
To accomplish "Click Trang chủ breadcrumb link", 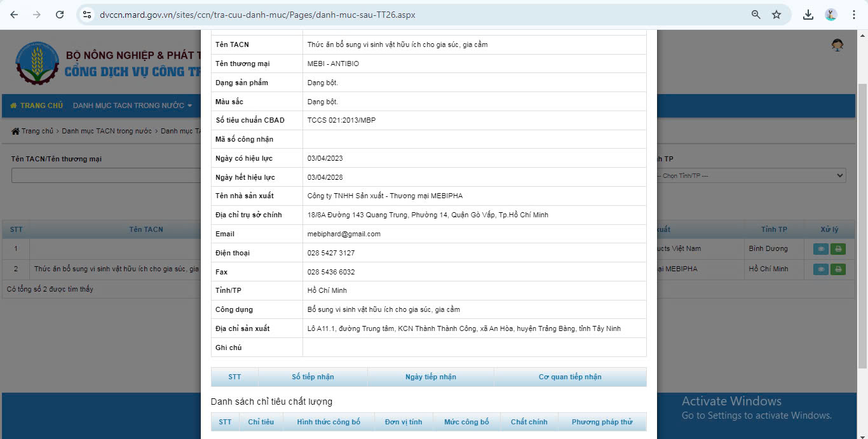I will point(37,131).
